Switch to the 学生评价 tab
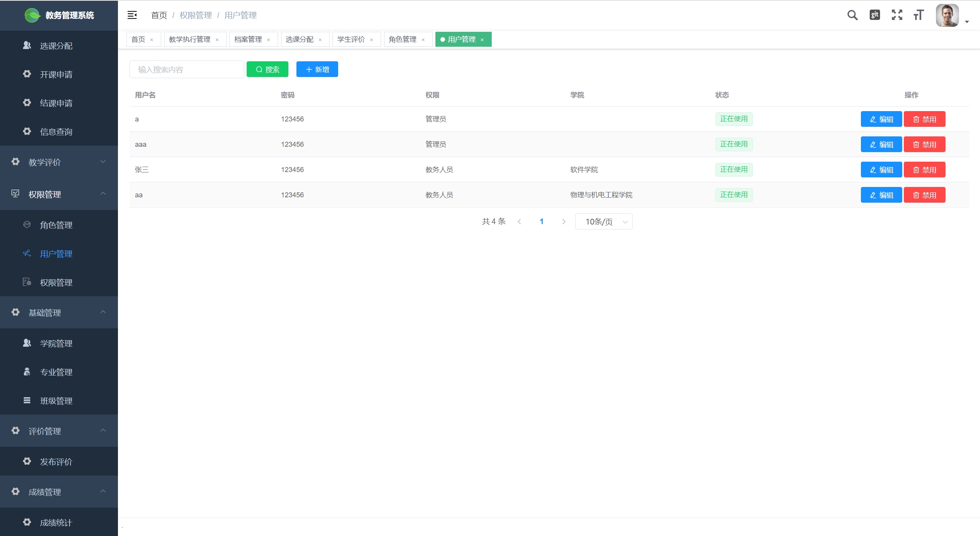Image resolution: width=980 pixels, height=536 pixels. tap(351, 39)
